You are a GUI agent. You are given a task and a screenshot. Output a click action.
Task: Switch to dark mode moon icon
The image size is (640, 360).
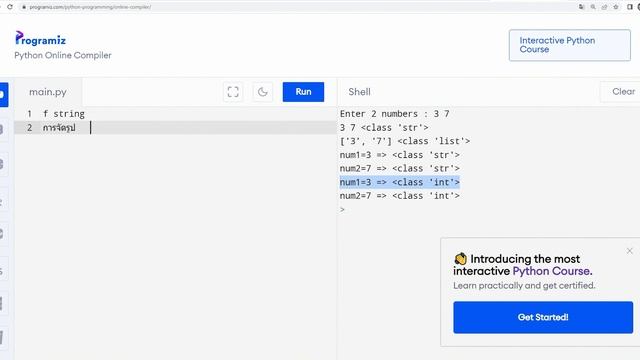[262, 92]
